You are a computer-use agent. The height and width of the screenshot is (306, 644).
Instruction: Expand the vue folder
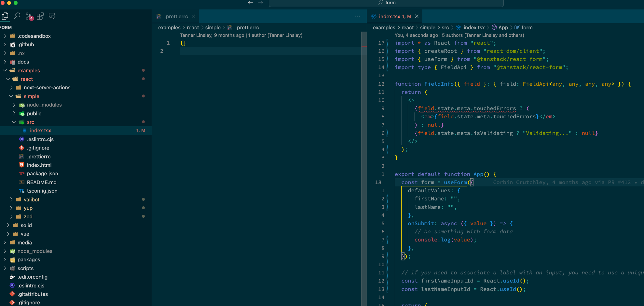8,234
